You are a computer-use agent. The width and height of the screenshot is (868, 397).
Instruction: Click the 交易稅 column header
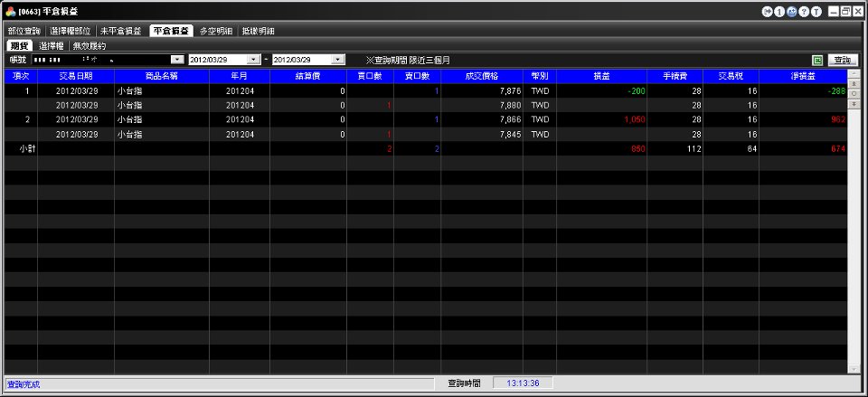[x=731, y=76]
